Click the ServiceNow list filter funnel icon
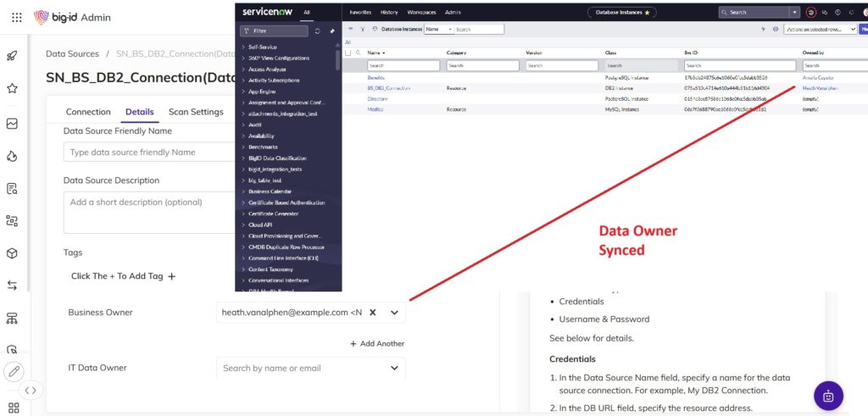This screenshot has height=416, width=868. [362, 29]
